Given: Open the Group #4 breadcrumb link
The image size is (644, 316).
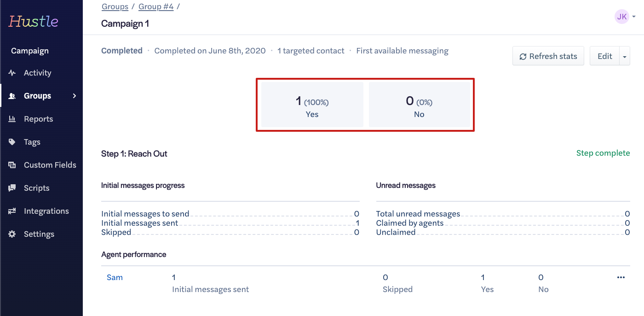Looking at the screenshot, I should pyautogui.click(x=156, y=6).
